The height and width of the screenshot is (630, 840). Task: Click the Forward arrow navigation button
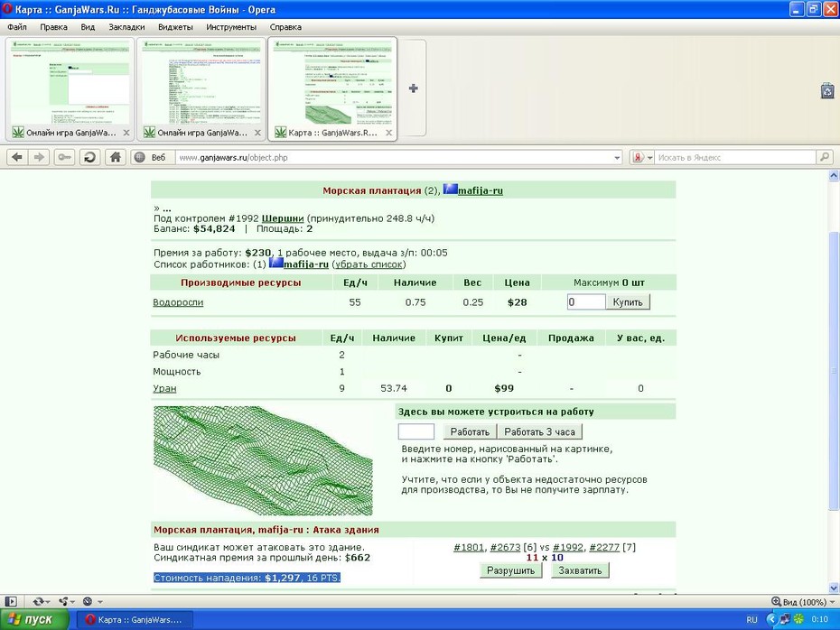coord(39,157)
